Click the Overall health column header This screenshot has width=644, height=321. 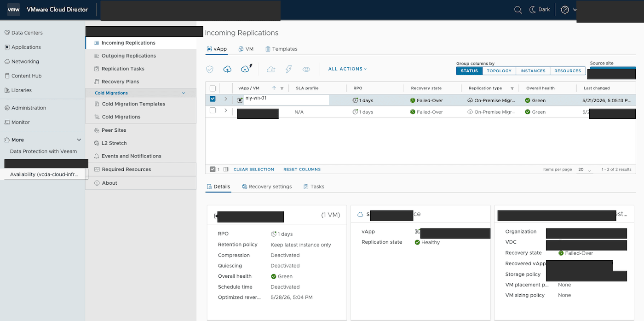[540, 88]
